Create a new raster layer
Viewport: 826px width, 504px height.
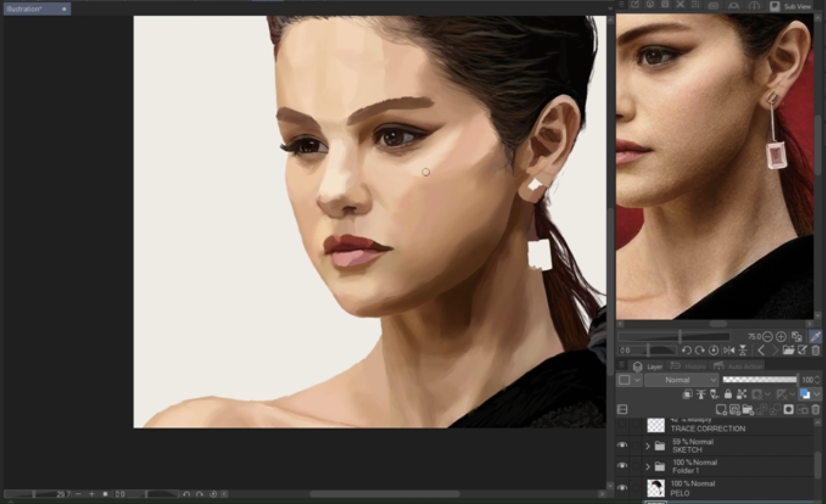pyautogui.click(x=721, y=409)
